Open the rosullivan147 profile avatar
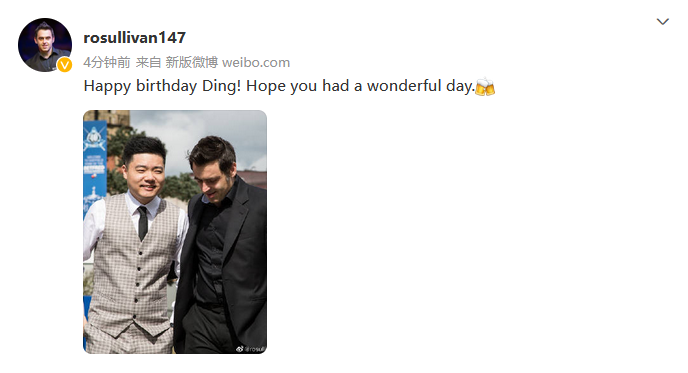Image resolution: width=688 pixels, height=373 pixels. pos(45,45)
